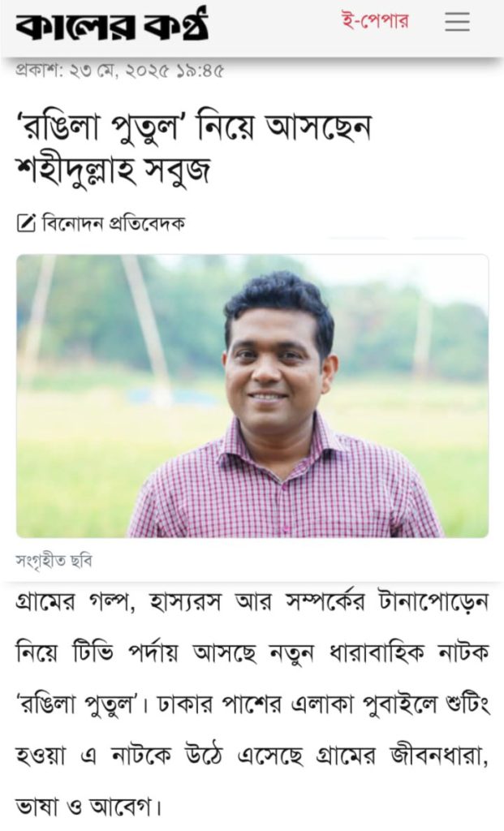Open the hamburger menu icon
Image resolution: width=504 pixels, height=831 pixels.
coord(457,22)
